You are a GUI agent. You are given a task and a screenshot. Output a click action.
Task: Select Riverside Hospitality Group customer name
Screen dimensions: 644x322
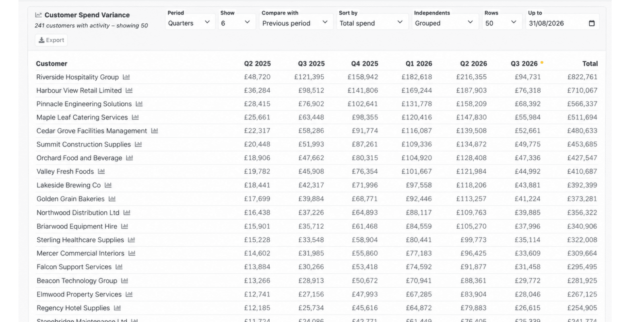(x=77, y=77)
